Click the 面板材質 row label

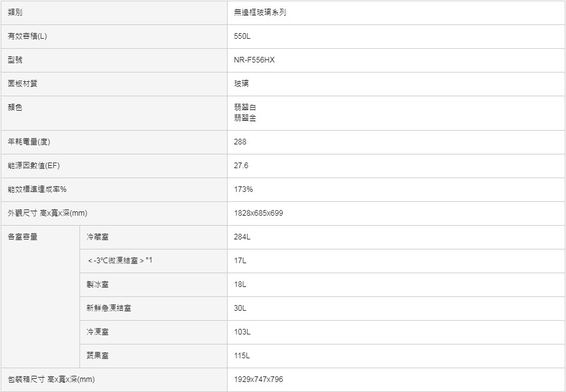(x=23, y=84)
